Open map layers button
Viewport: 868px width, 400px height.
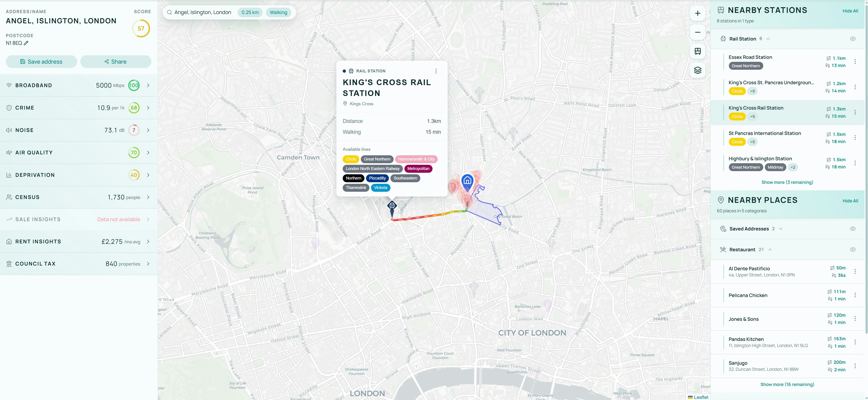pyautogui.click(x=697, y=70)
